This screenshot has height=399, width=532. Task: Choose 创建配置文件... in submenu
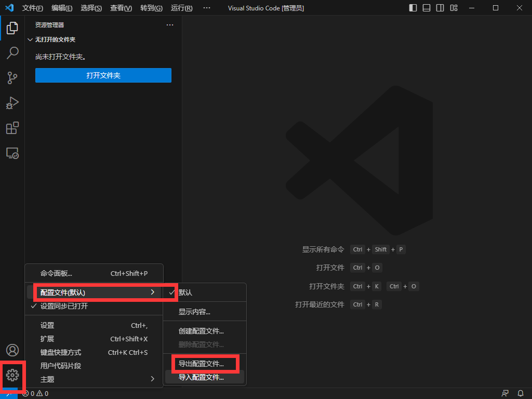(x=205, y=331)
